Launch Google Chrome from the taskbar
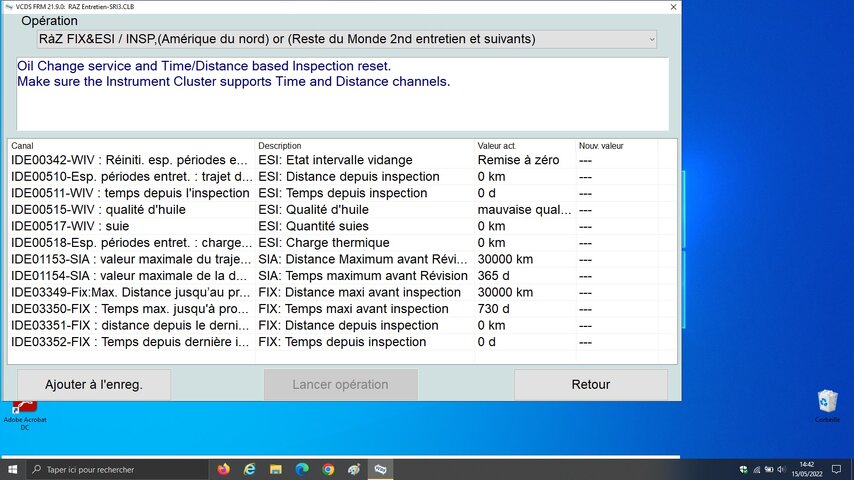This screenshot has height=480, width=854. 328,469
